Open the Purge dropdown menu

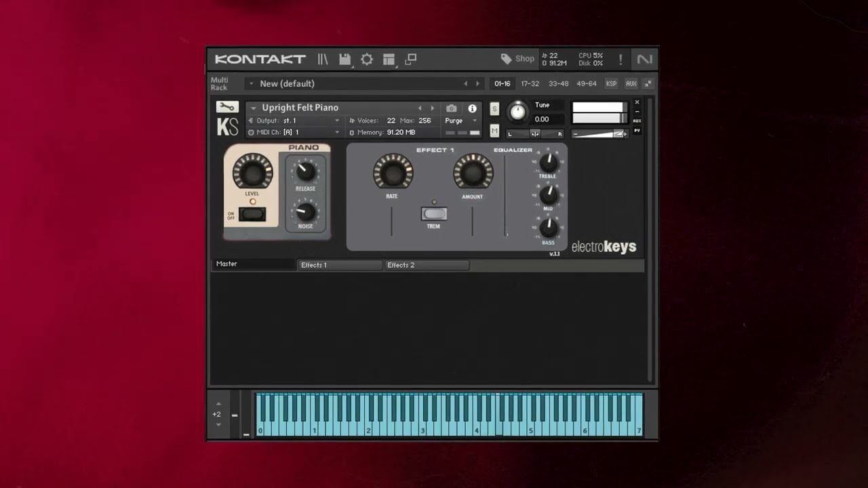point(461,121)
